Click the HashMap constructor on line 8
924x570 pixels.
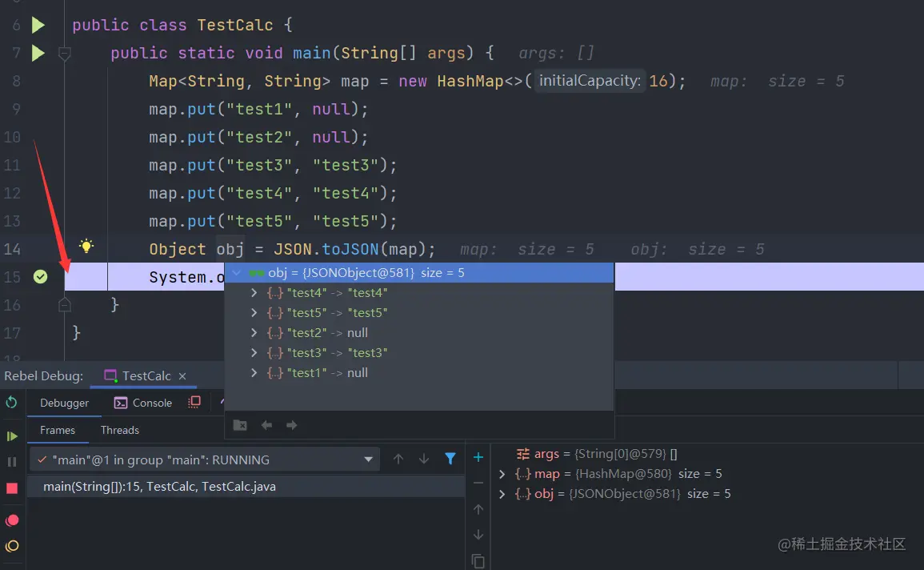pos(470,81)
